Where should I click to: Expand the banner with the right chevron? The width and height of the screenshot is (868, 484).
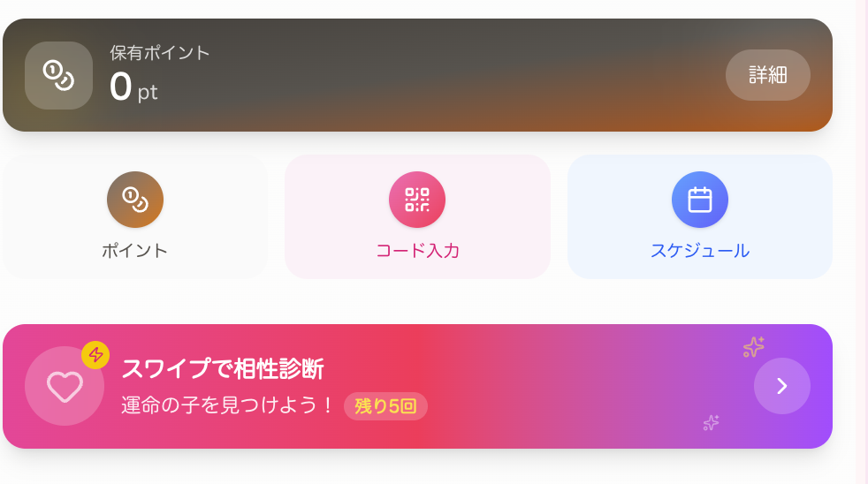(781, 386)
